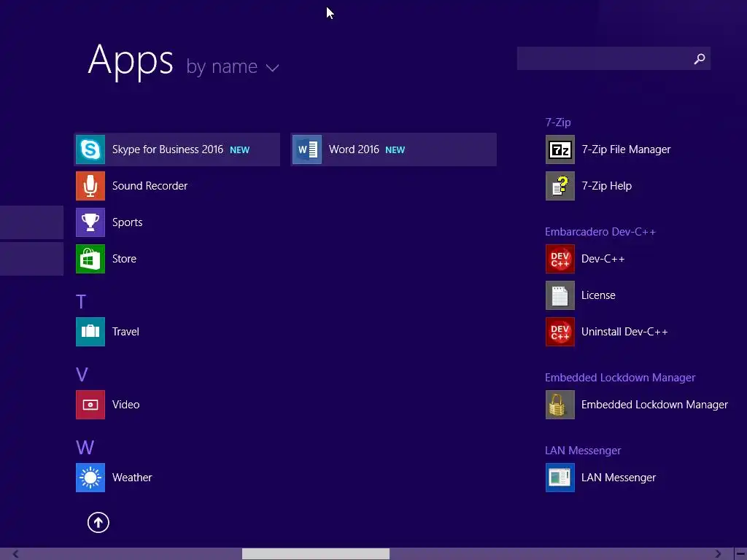Click the 'Weather' label text

pos(132,478)
